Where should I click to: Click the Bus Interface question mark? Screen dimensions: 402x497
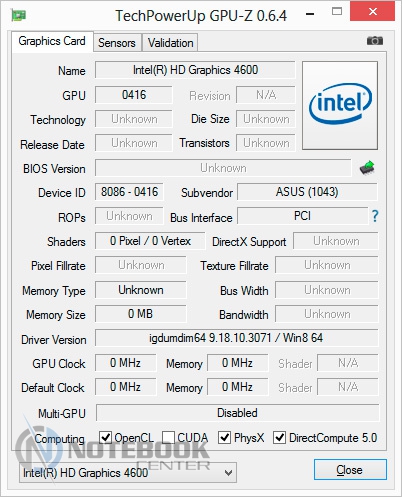(375, 216)
